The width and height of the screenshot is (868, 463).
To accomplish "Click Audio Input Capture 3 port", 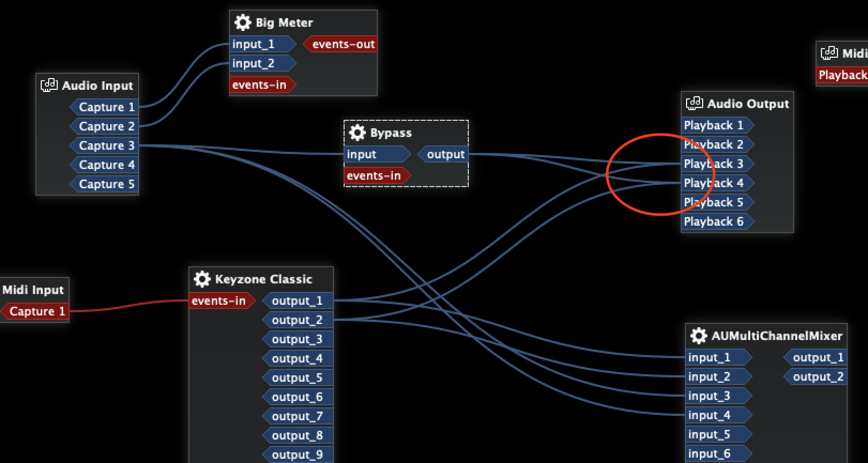I will (x=104, y=145).
